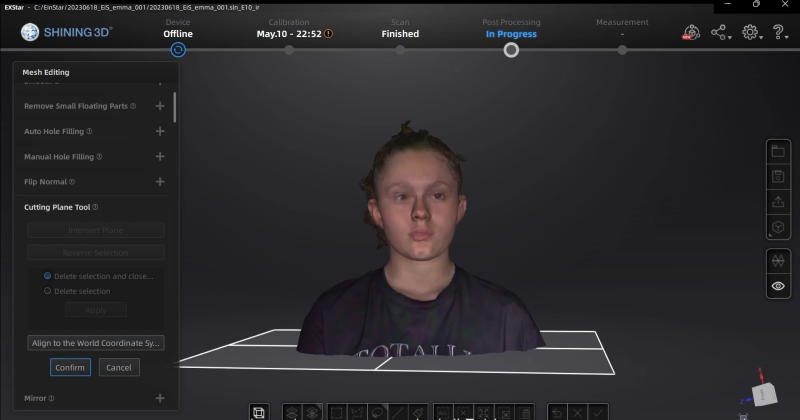This screenshot has width=800, height=420.
Task: Toggle perspective cube view icon in bottom toolbar
Action: (x=259, y=412)
